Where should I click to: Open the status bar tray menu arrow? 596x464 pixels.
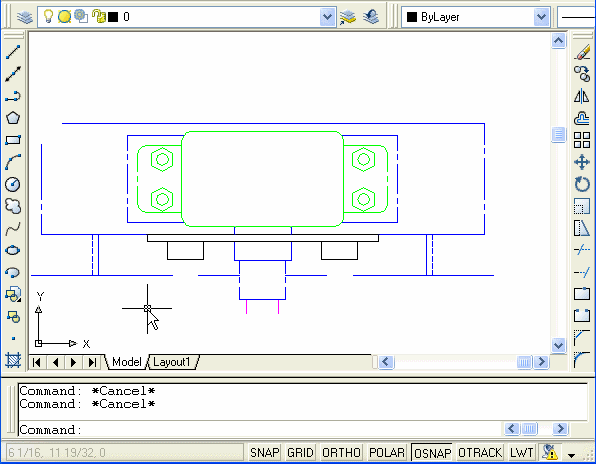571,455
